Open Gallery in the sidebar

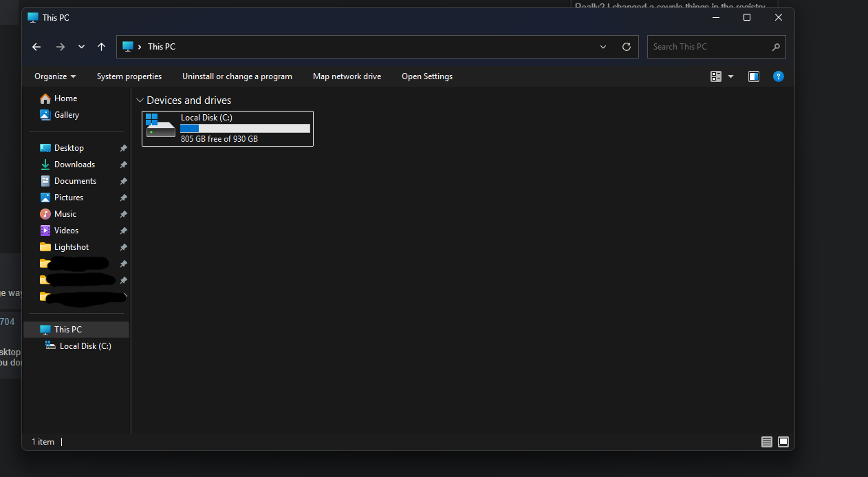click(67, 115)
